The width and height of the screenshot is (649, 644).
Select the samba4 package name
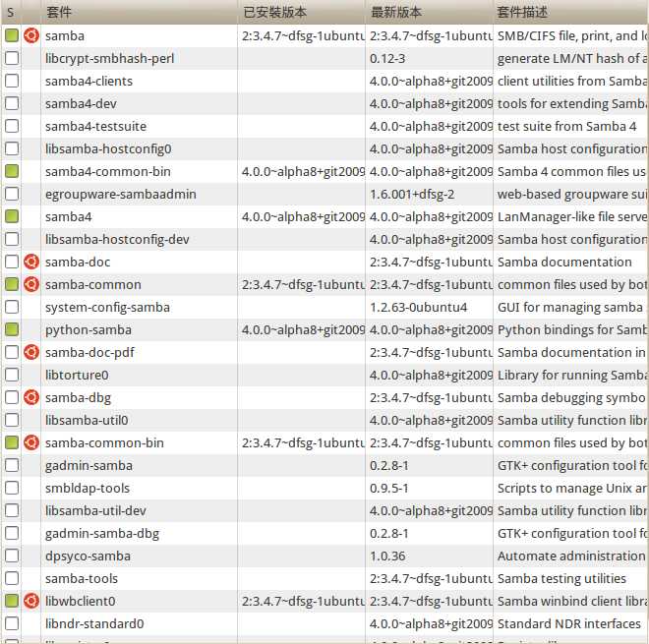68,217
